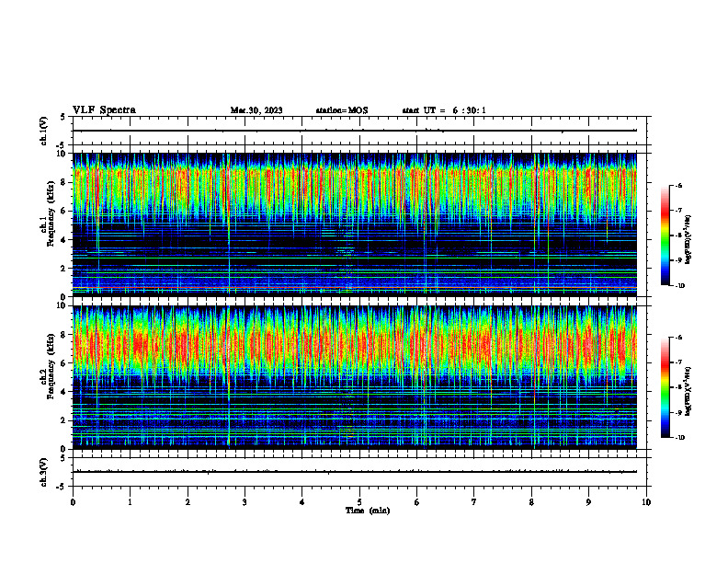Click the "-6" label on the ch.1 color bar
The height and width of the screenshot is (563, 728).
pyautogui.click(x=679, y=185)
